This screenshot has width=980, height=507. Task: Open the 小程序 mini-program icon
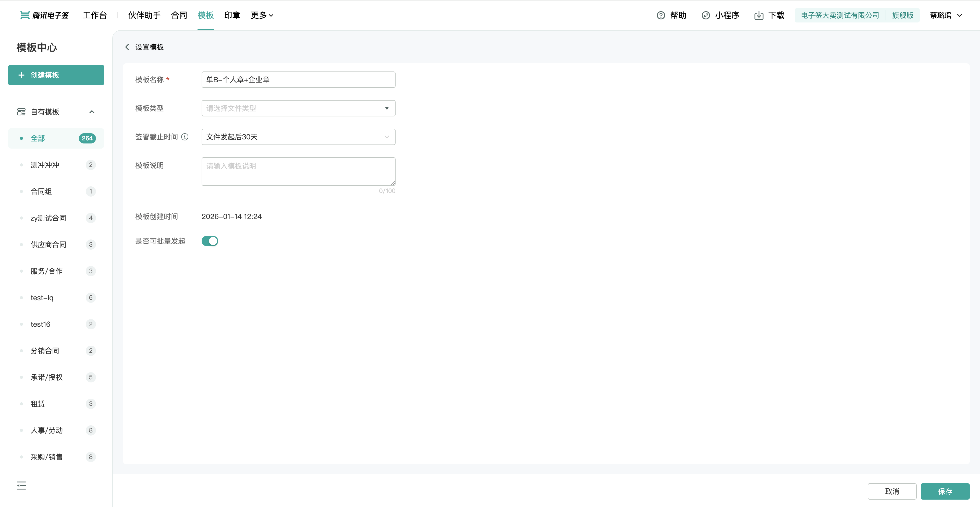pos(706,15)
